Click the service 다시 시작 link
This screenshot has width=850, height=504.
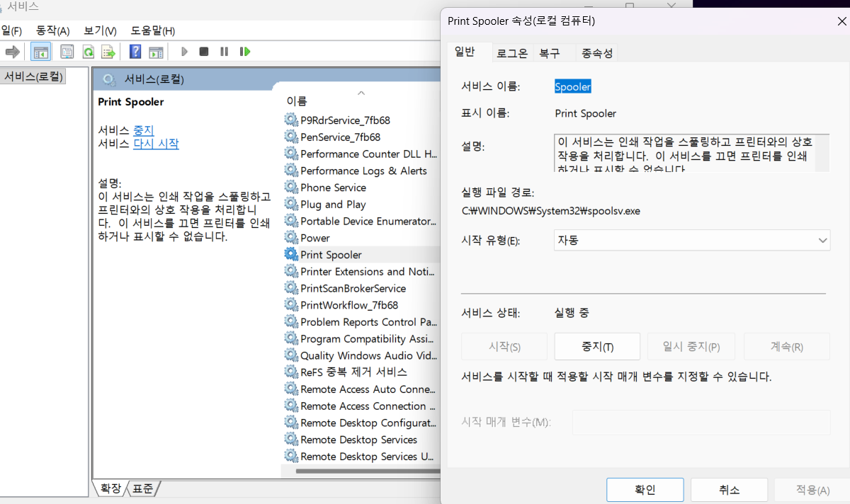(x=156, y=144)
